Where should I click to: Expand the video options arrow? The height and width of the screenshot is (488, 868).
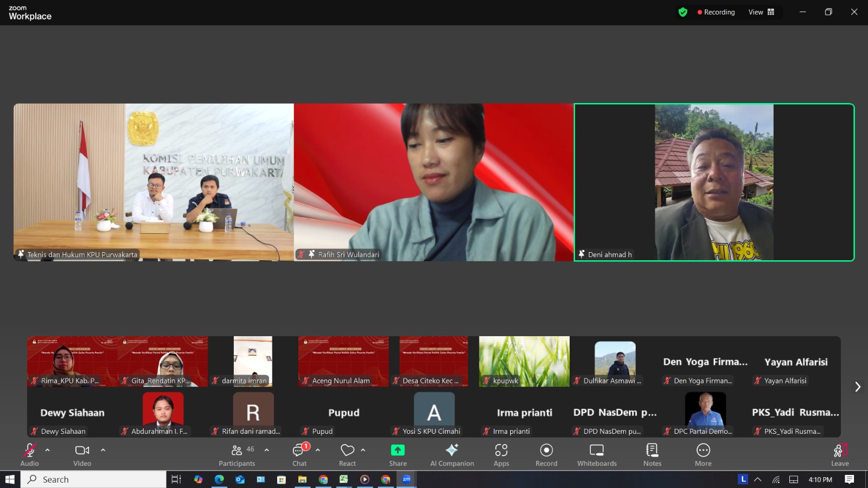coord(103,450)
